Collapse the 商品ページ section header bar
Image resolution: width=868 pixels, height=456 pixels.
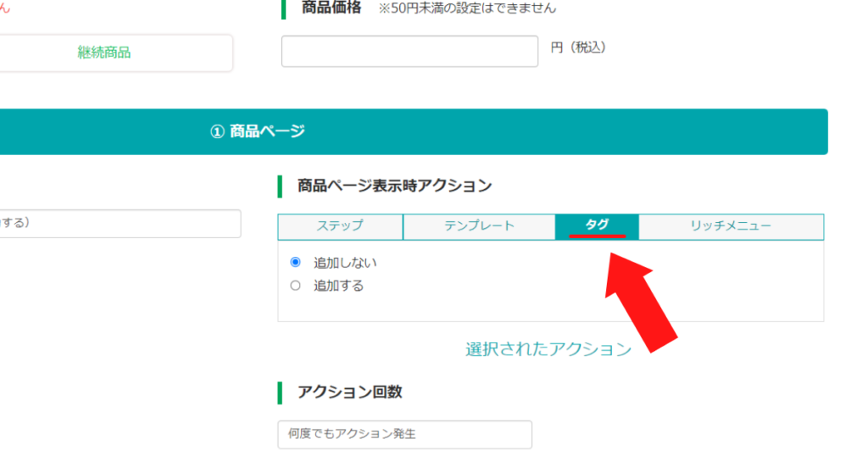click(x=414, y=131)
